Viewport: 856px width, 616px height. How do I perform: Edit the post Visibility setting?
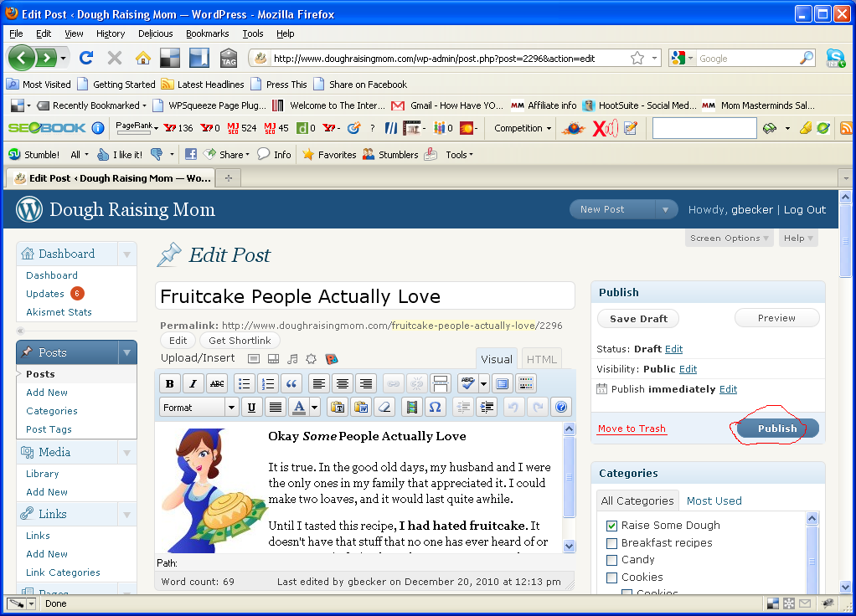(x=688, y=369)
